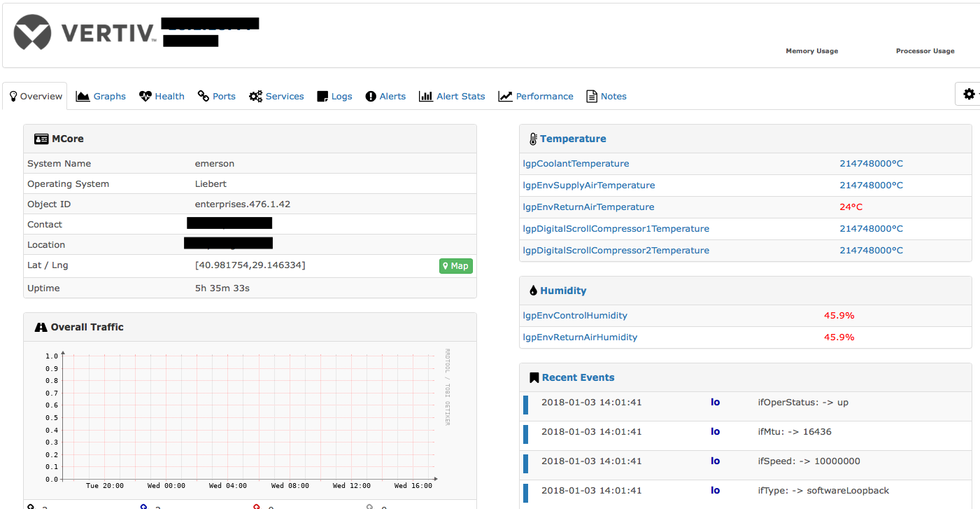Click the lgpEnvControlHumidity link
Viewport: 980px width, 509px height.
pos(575,315)
